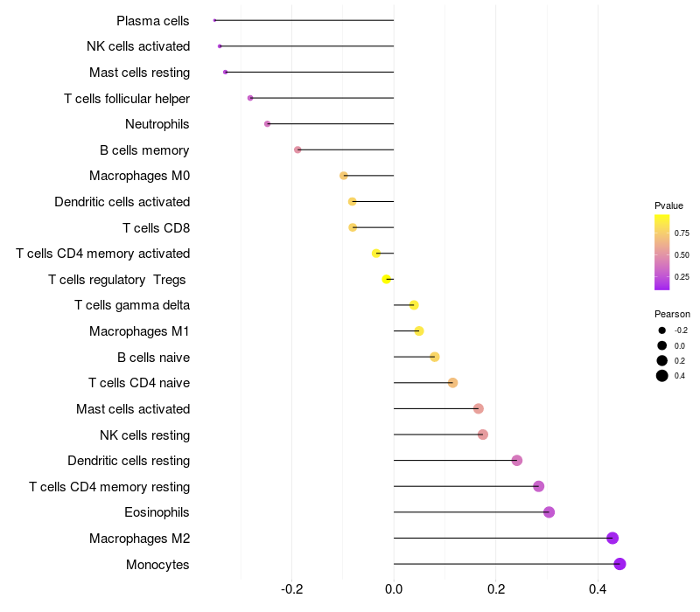The image size is (700, 612).
Task: Click the Pearson 0.4 legend circle
Action: 662,376
